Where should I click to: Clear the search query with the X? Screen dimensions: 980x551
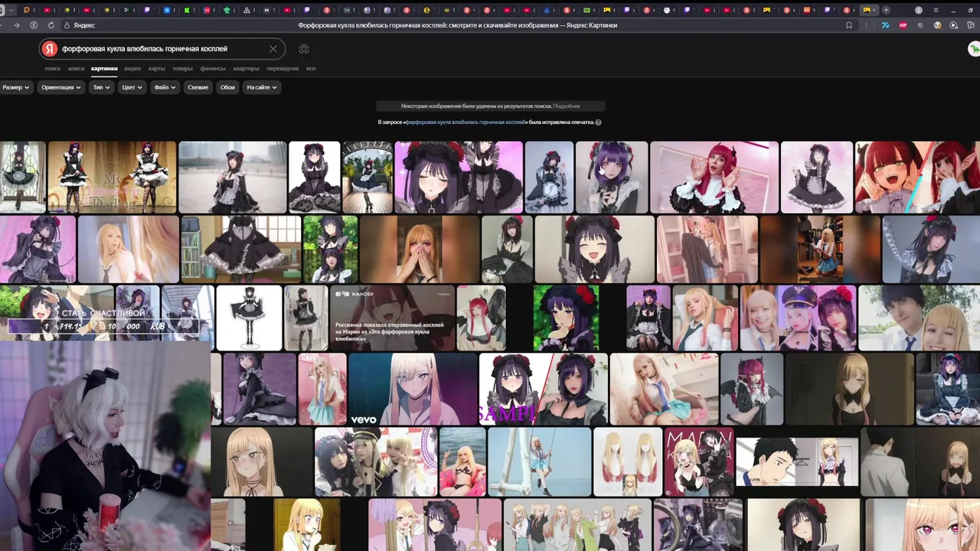tap(273, 49)
